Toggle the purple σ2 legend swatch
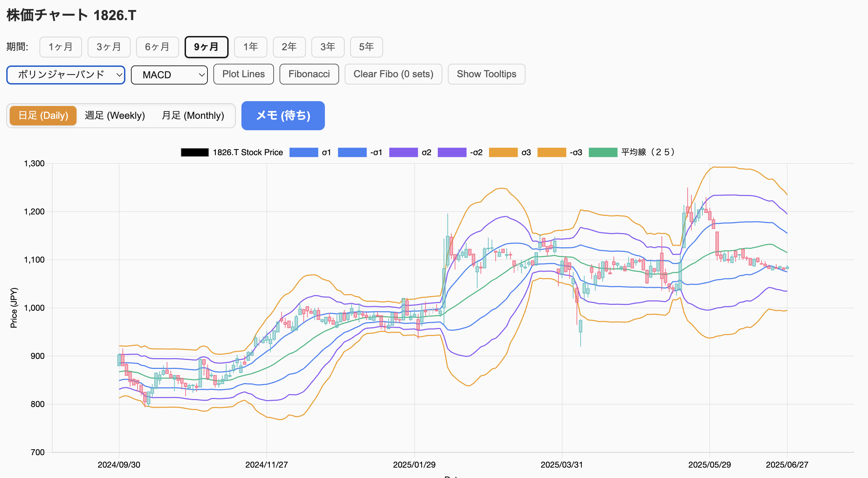This screenshot has height=478, width=868. tap(404, 152)
